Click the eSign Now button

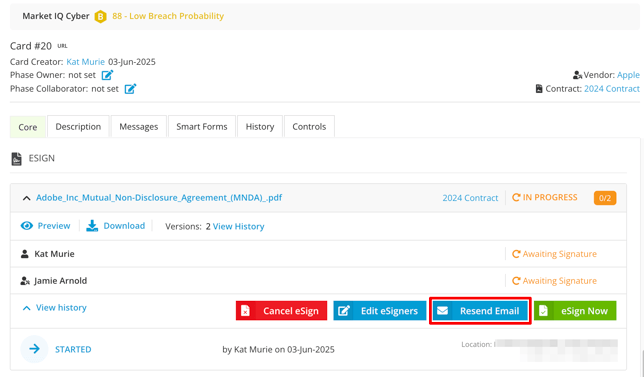pos(575,311)
